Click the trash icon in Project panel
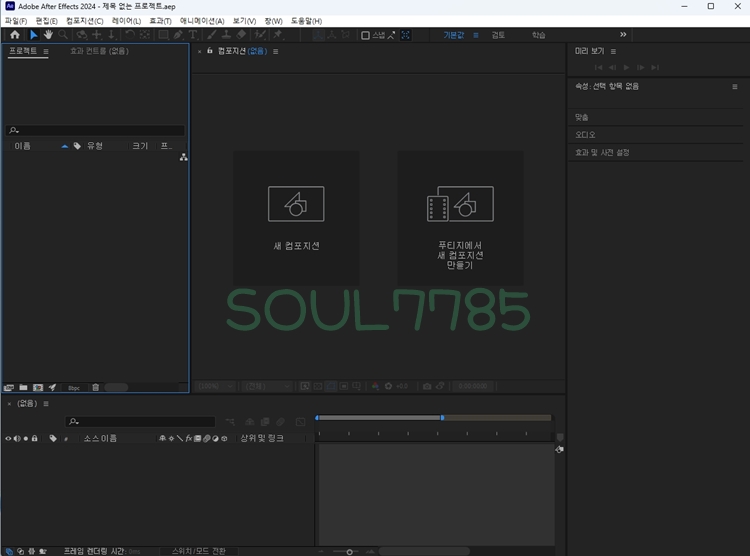Screen dimensions: 750x556 point(96,387)
